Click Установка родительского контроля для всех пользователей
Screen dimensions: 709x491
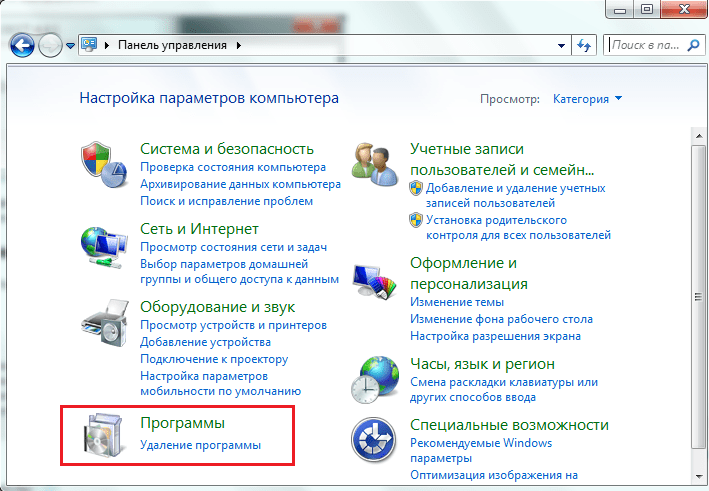click(x=518, y=228)
